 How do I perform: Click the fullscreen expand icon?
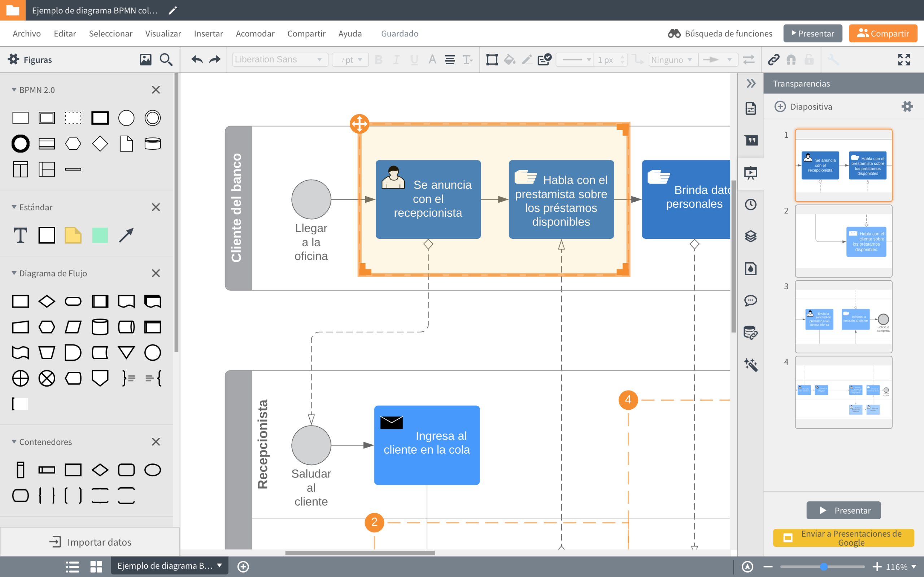(904, 60)
